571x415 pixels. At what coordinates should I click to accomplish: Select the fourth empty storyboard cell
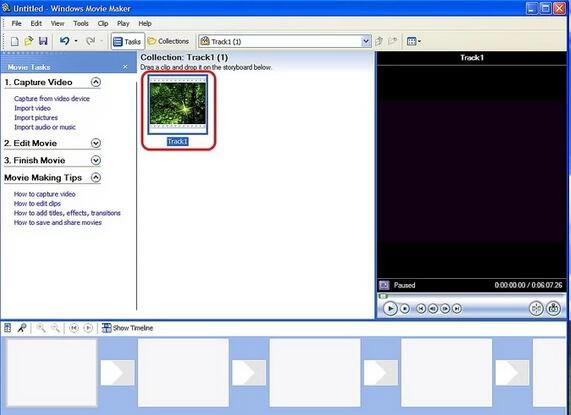tap(446, 373)
